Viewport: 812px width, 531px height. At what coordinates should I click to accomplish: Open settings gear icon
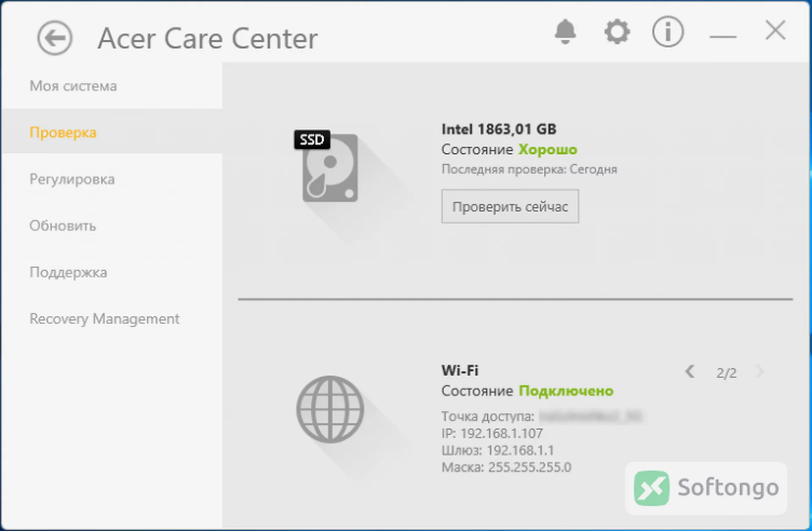[x=617, y=32]
